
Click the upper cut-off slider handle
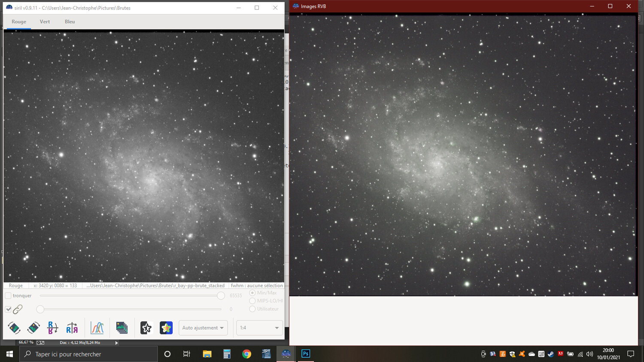pos(221,295)
